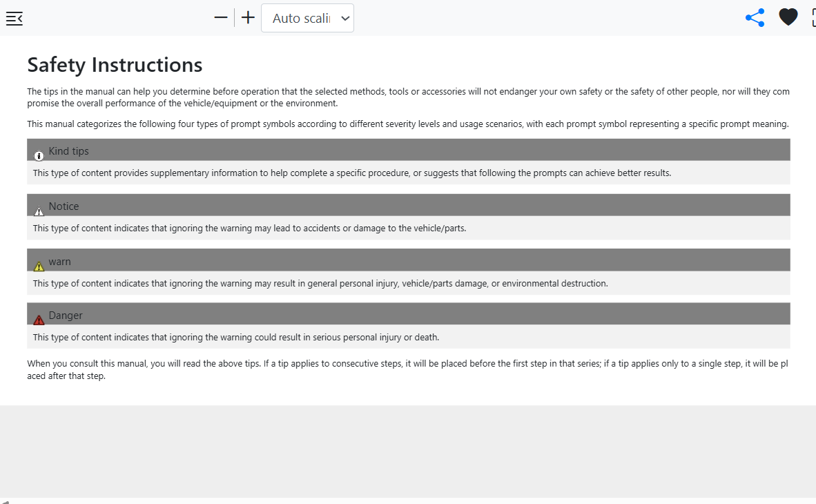Click the warn header label
The height and width of the screenshot is (504, 816).
[59, 262]
